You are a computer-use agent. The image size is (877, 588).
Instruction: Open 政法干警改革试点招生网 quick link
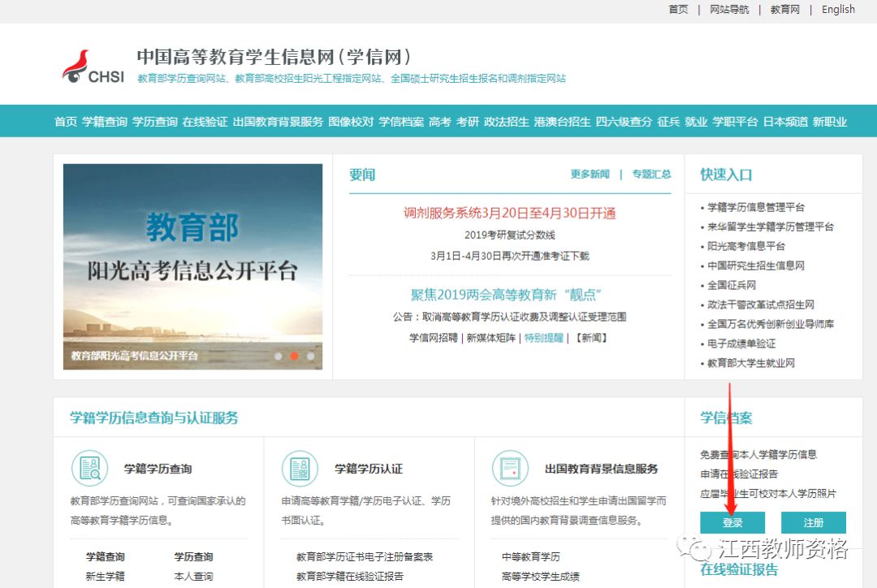click(x=761, y=305)
